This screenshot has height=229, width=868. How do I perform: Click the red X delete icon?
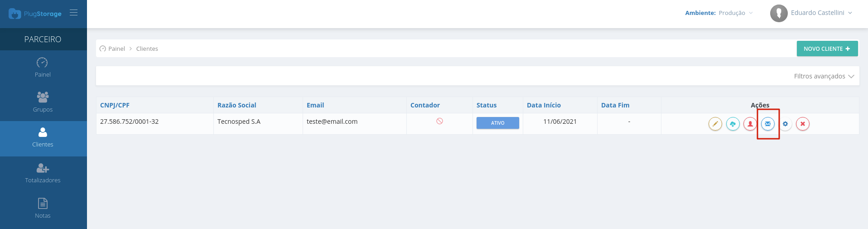(x=803, y=124)
